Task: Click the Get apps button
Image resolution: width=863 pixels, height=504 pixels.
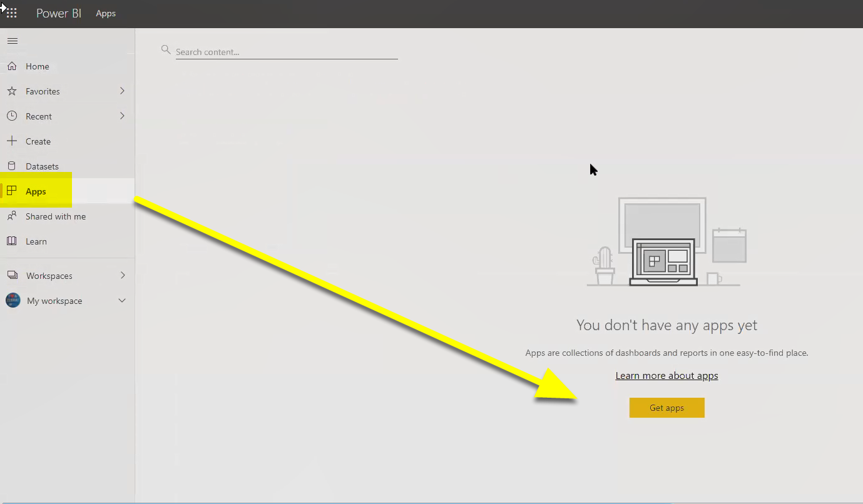Action: pos(667,408)
